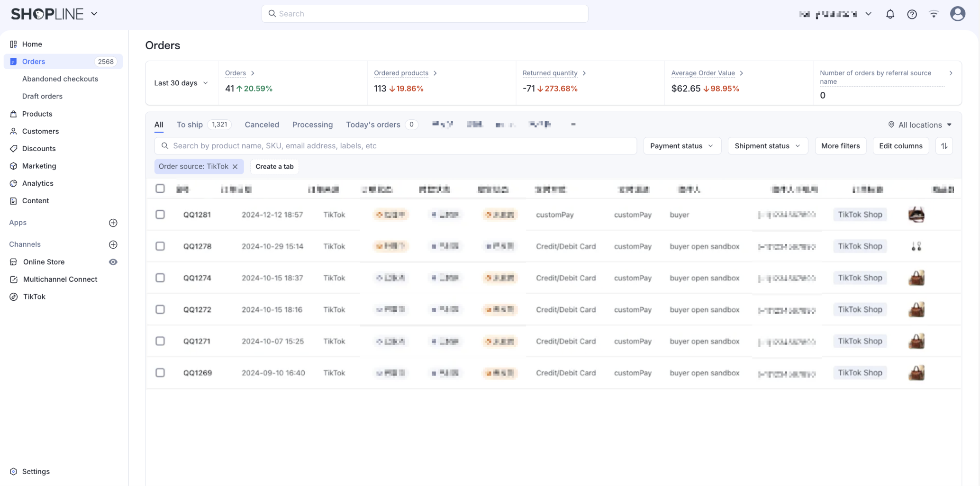Switch to the Canceled tab
This screenshot has height=486, width=980.
click(x=262, y=125)
